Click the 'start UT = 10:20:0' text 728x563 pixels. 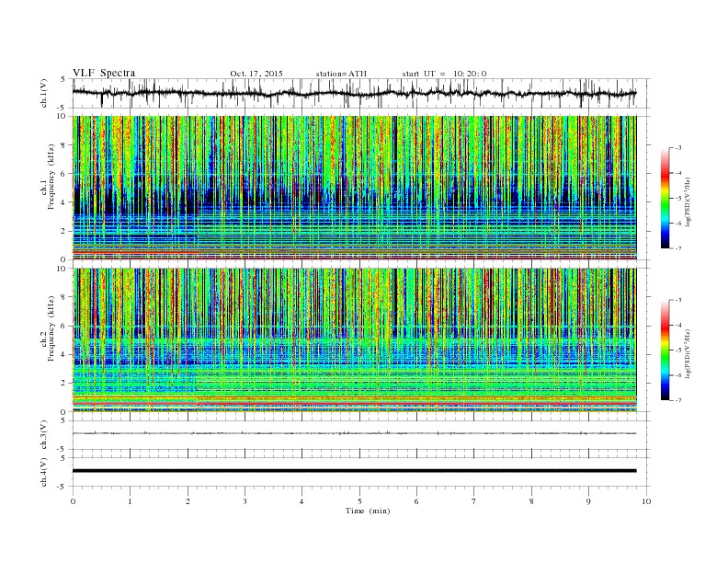(x=444, y=74)
